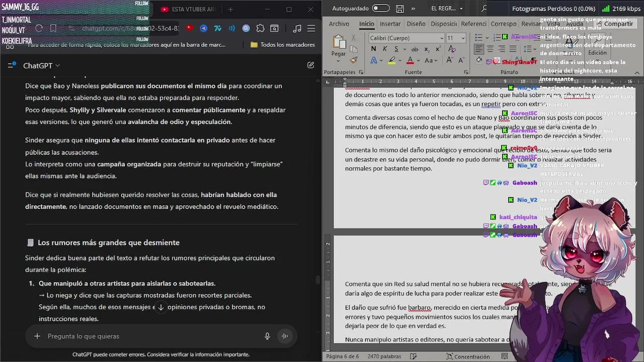Switch to the Insertar tab
Screen dimensions: 644x362
pyautogui.click(x=390, y=24)
